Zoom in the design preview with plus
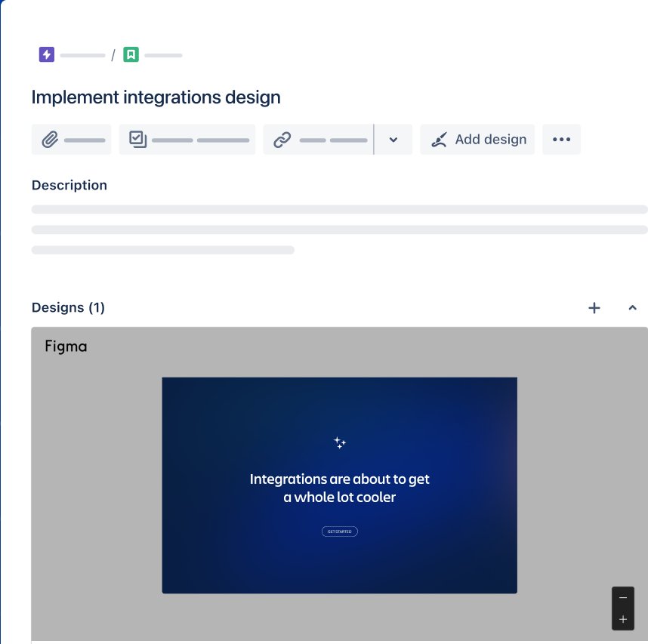This screenshot has height=644, width=648. [x=623, y=619]
